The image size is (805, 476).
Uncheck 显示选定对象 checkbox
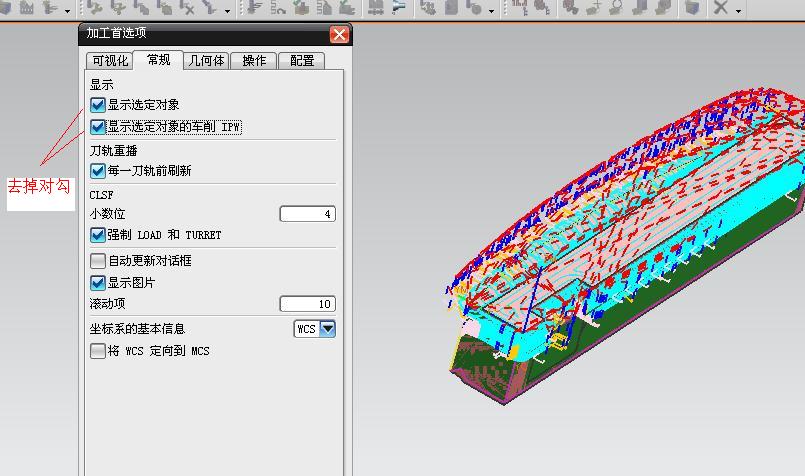98,105
